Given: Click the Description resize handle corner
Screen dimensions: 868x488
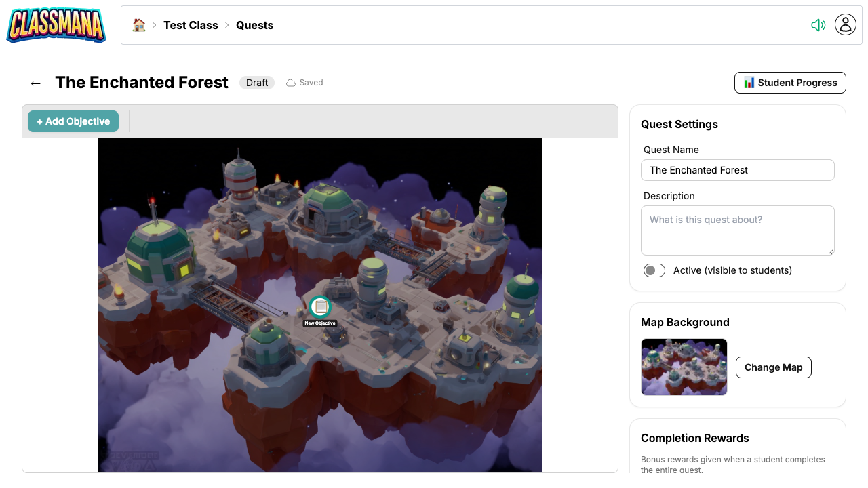Looking at the screenshot, I should click(x=830, y=251).
